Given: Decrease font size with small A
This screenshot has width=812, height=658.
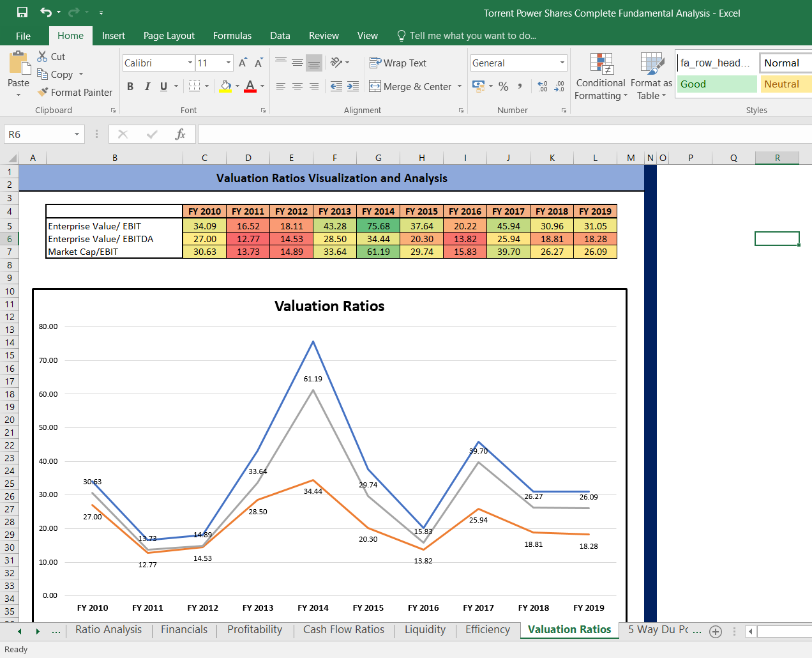Looking at the screenshot, I should point(259,63).
